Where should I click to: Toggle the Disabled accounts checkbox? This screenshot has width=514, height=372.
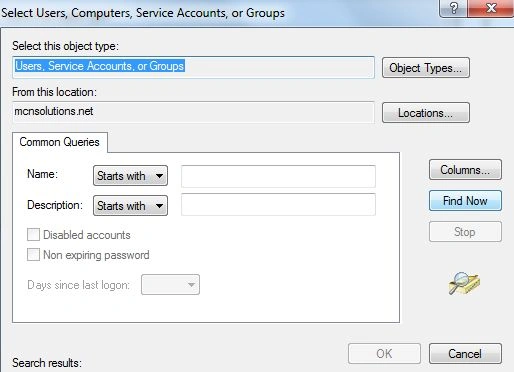click(x=33, y=235)
